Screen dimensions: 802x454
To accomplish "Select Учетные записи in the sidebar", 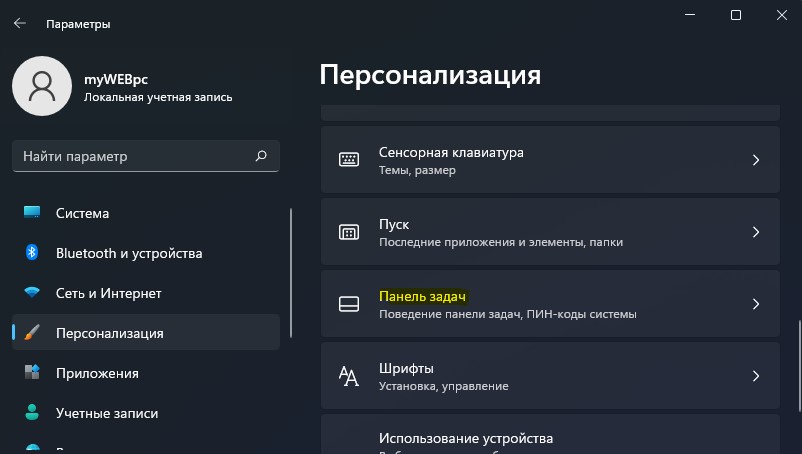I will 146,413.
